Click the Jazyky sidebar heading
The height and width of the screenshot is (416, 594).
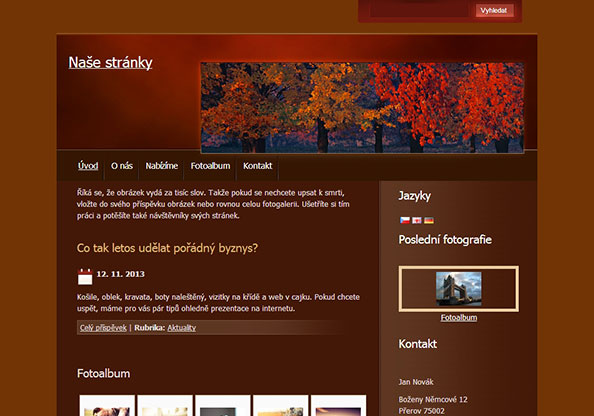click(x=414, y=196)
